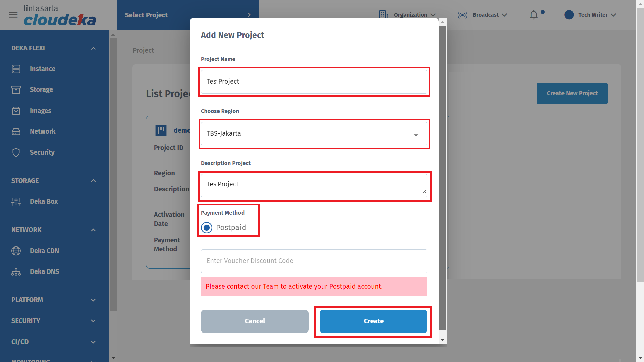644x362 pixels.
Task: Open the Choose Region dropdown
Action: click(314, 134)
